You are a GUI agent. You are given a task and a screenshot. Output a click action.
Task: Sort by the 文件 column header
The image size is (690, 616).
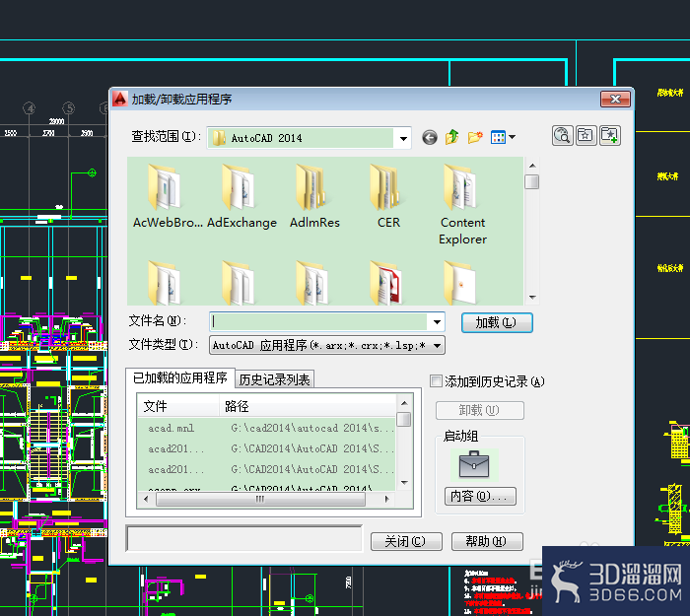tap(178, 406)
